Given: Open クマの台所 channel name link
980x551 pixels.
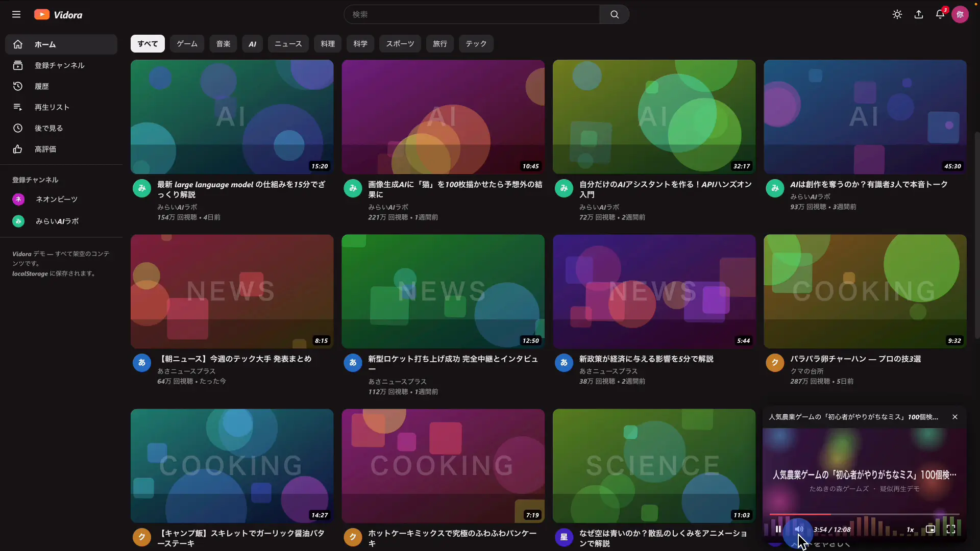Looking at the screenshot, I should 807,371.
